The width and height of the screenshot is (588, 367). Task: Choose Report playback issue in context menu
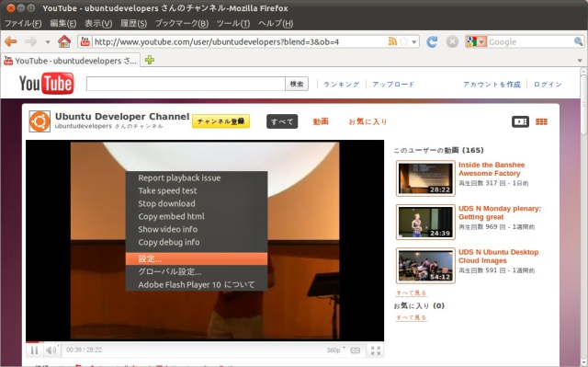point(197,178)
